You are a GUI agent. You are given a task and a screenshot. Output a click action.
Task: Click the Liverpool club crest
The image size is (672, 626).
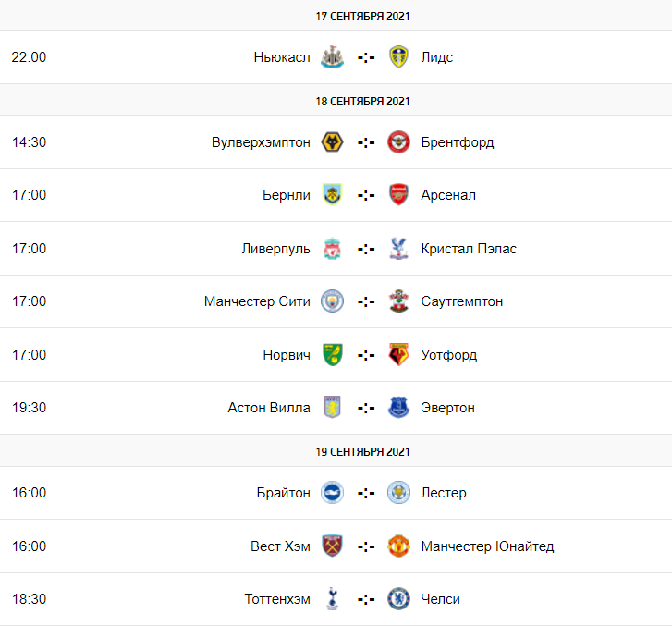click(332, 249)
